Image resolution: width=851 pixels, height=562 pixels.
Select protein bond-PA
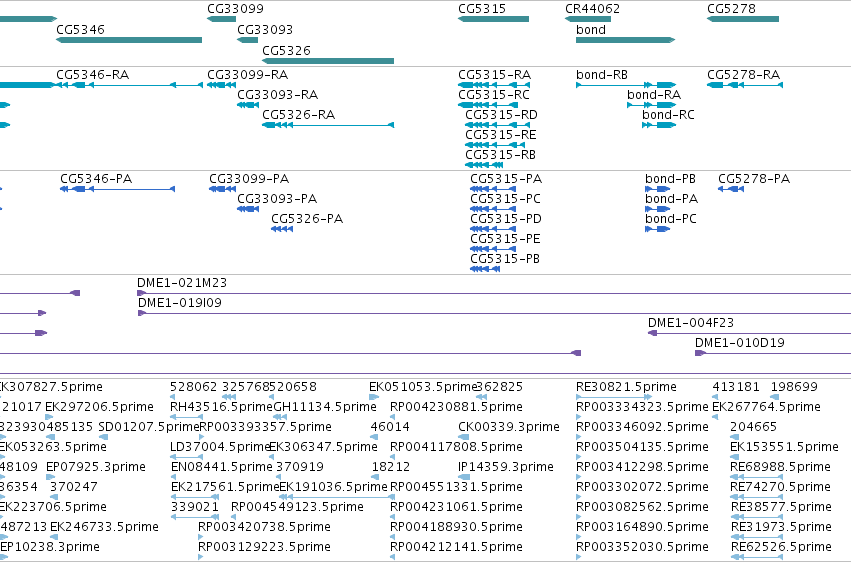coord(657,209)
